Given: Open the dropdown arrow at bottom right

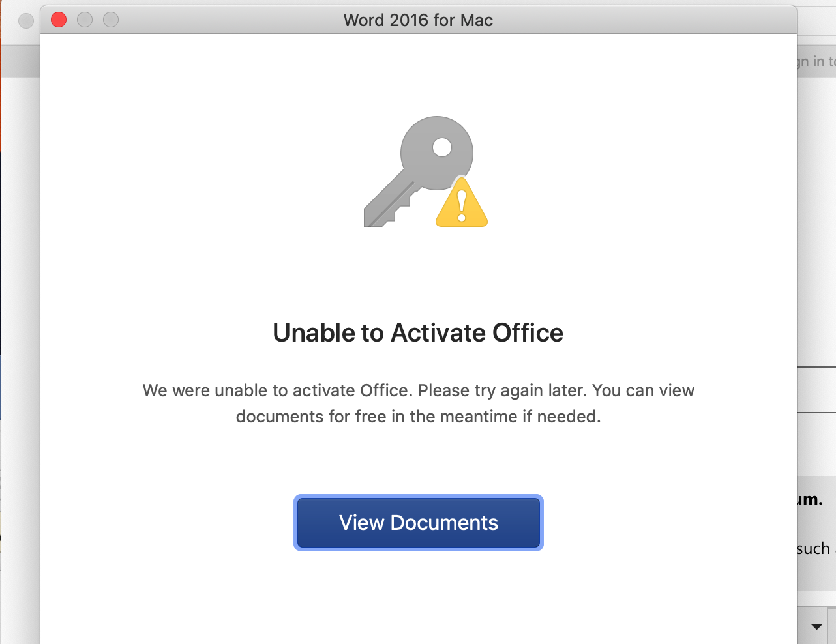Looking at the screenshot, I should pos(816,626).
